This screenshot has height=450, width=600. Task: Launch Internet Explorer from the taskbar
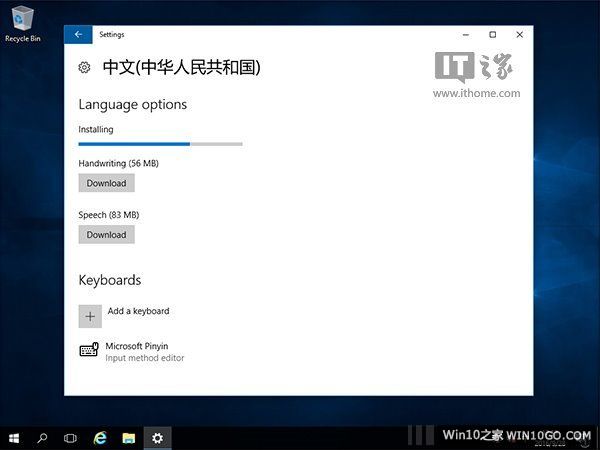(x=100, y=438)
